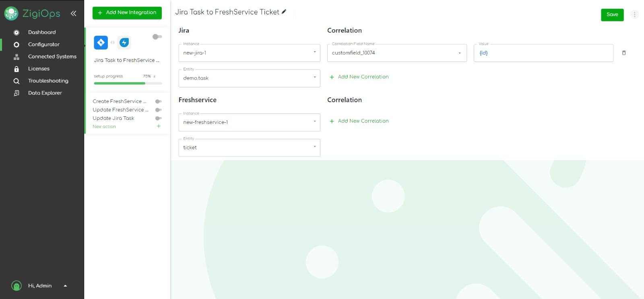Select the Jira app icon in the integration card
The height and width of the screenshot is (299, 644).
101,42
